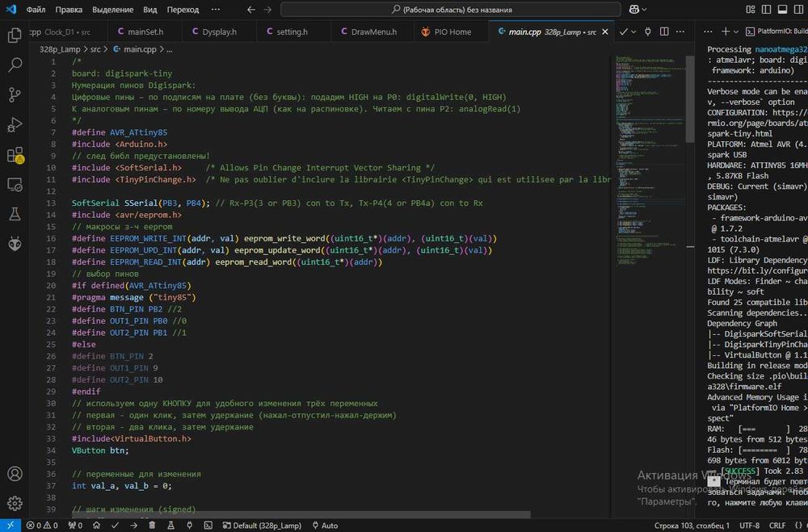808x532 pixels.
Task: Go forward with the right arrow
Action: pos(267,9)
